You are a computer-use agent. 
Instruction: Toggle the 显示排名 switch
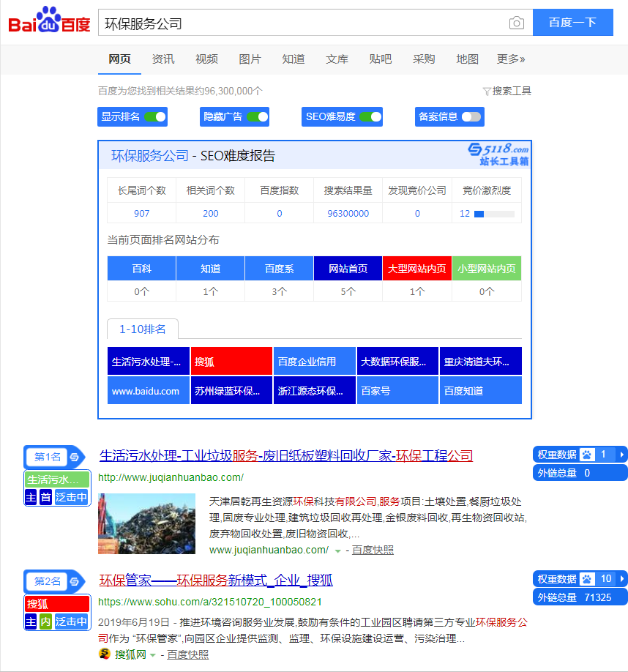(x=155, y=116)
